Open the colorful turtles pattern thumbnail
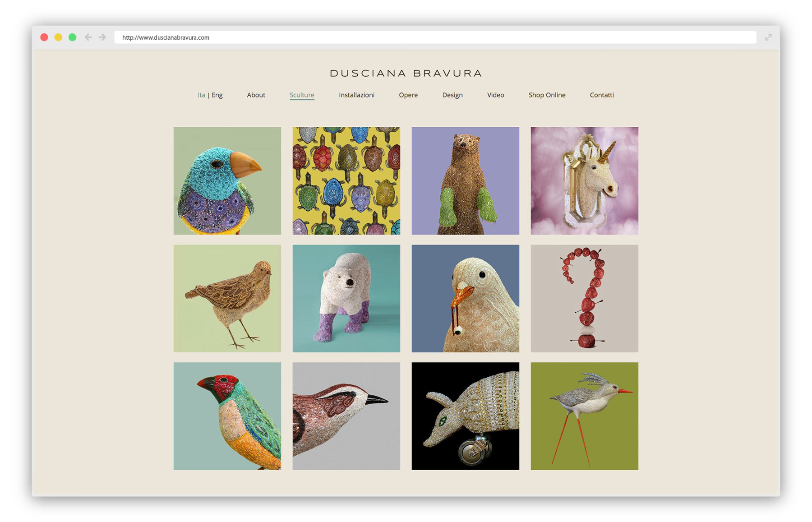This screenshot has height=522, width=812. tap(346, 181)
